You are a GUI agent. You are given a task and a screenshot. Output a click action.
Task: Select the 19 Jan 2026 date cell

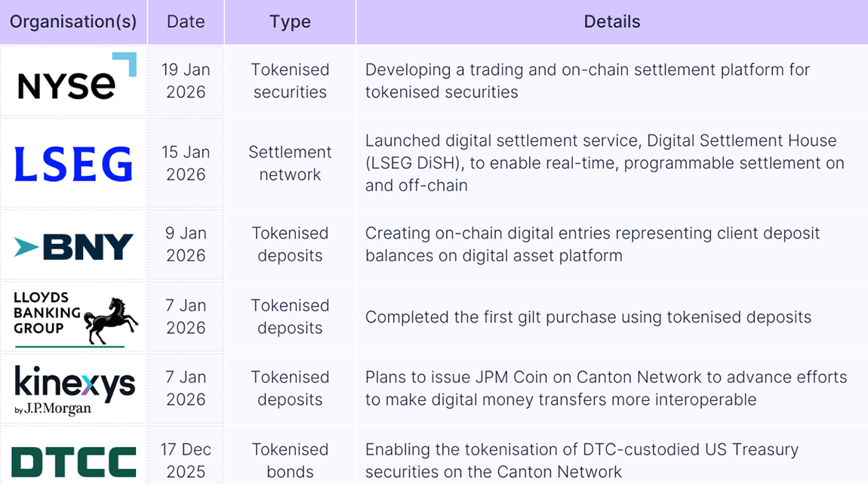pos(186,81)
